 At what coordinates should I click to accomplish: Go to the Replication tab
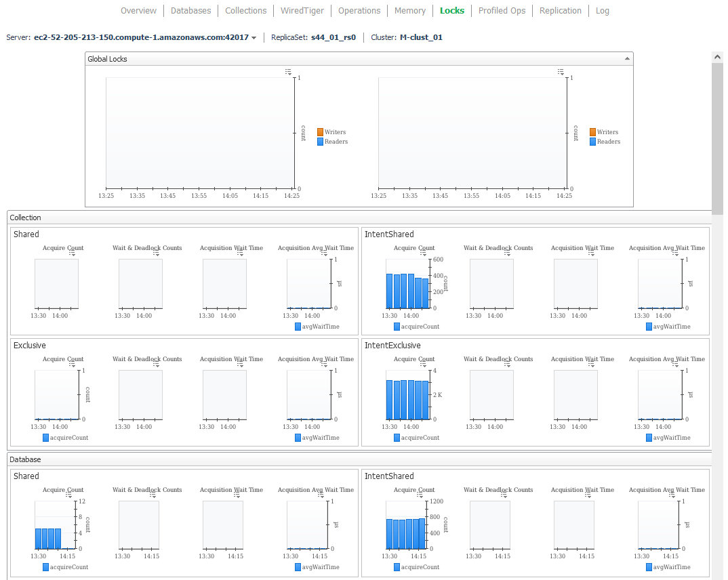tap(560, 11)
